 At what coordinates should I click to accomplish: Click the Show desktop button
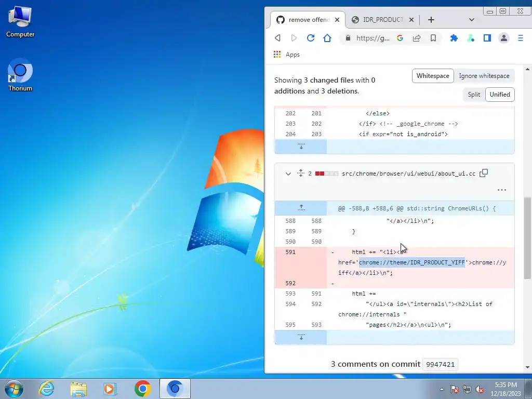[528, 389]
